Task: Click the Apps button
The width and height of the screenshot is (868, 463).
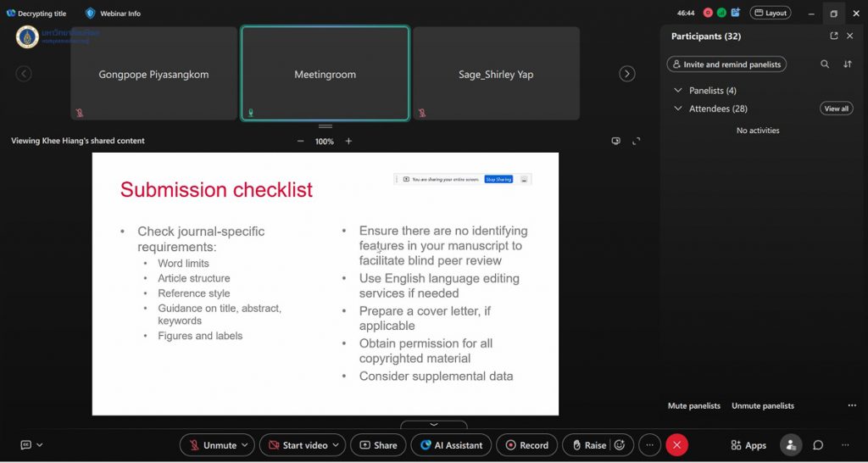Action: click(x=748, y=445)
